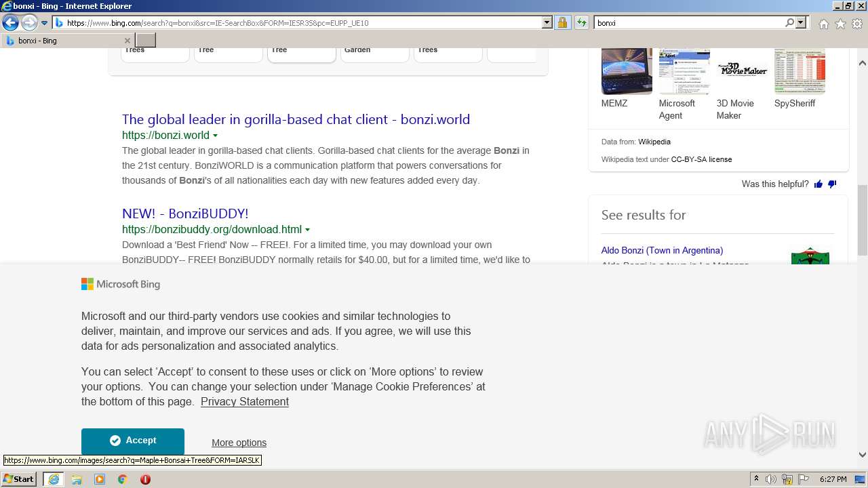Launch Chrome from the taskbar
The height and width of the screenshot is (488, 868).
pyautogui.click(x=123, y=479)
